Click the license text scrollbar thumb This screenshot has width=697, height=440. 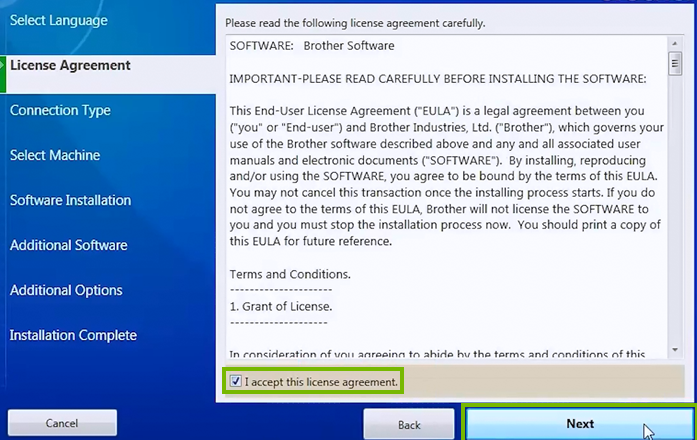click(677, 66)
